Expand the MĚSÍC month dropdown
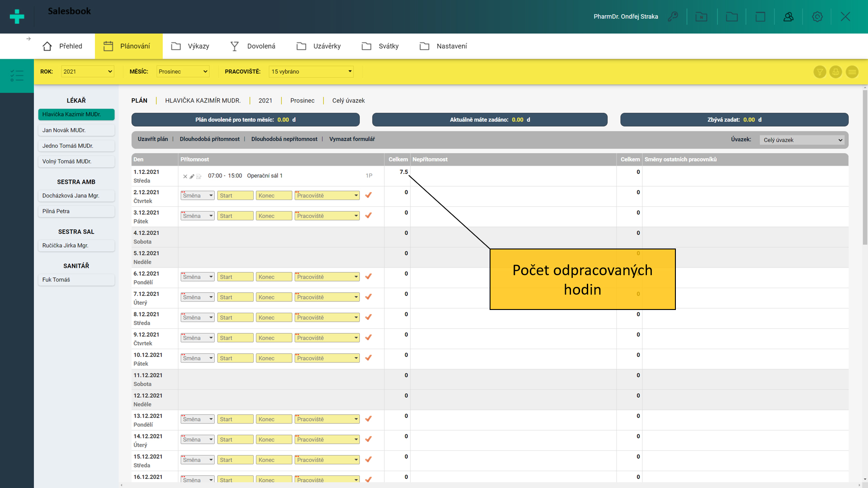Image resolution: width=868 pixels, height=488 pixels. [x=183, y=71]
